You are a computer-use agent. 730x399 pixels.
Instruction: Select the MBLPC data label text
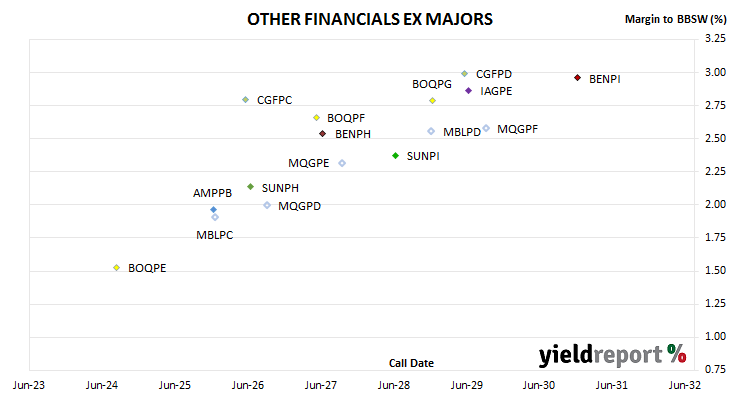(215, 235)
